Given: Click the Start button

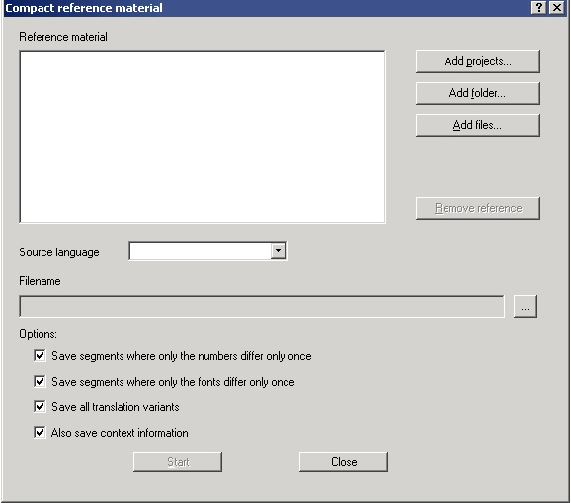Looking at the screenshot, I should tap(177, 462).
